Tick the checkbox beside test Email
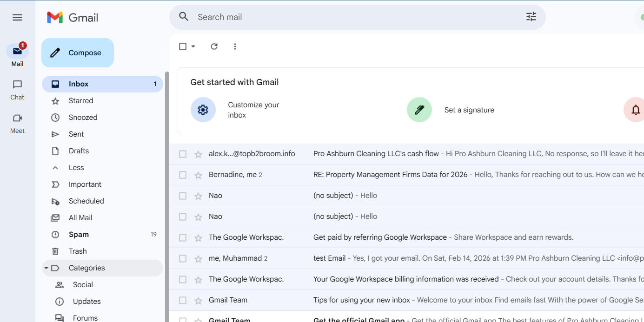 point(183,259)
